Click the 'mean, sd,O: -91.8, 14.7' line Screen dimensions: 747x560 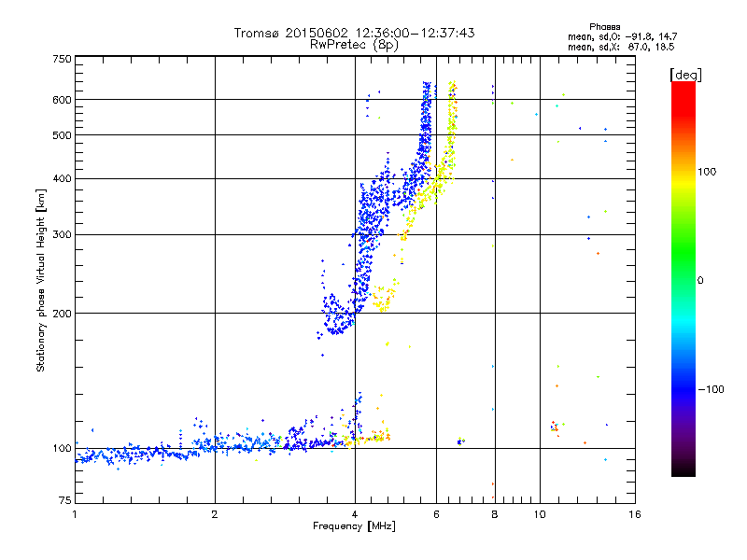[x=622, y=36]
